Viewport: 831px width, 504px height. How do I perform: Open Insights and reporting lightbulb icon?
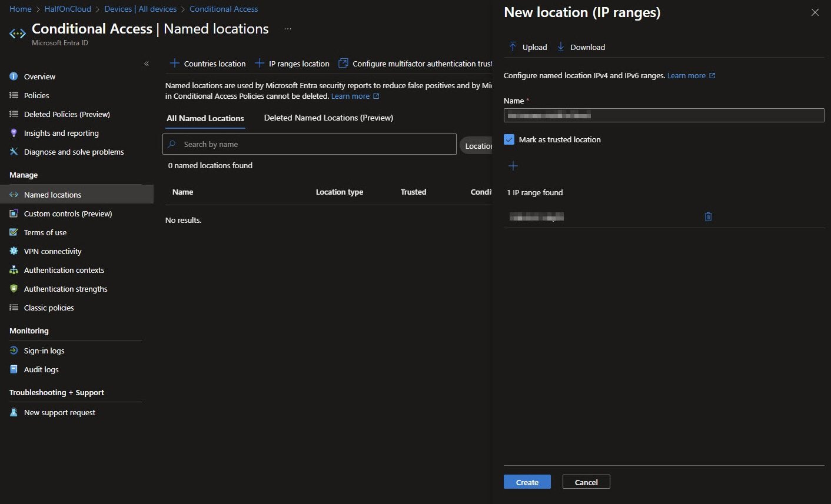coord(14,133)
